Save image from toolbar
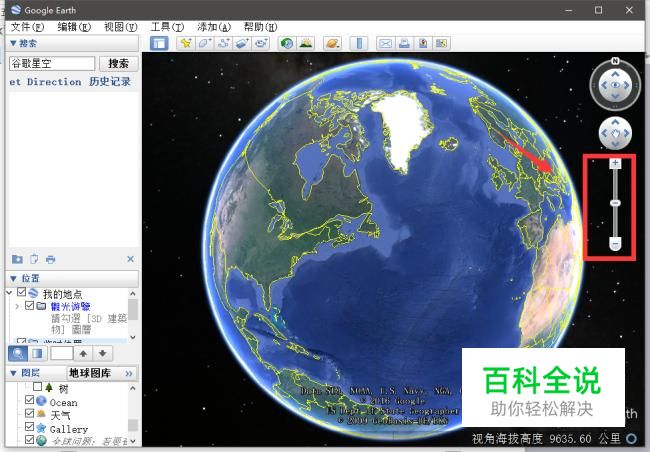Screen dimensions: 650x452 point(423,43)
